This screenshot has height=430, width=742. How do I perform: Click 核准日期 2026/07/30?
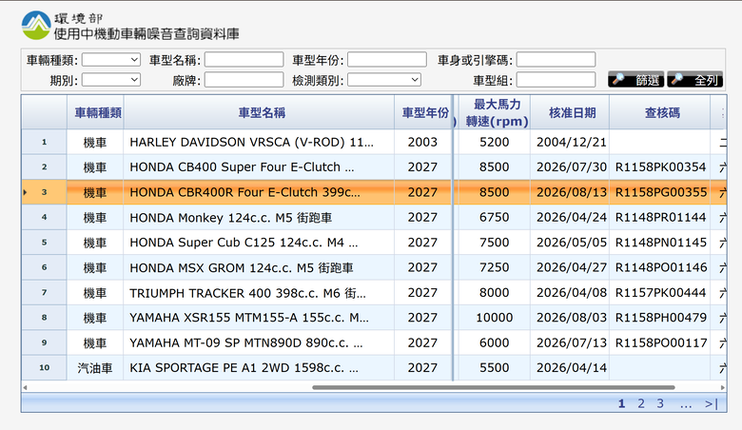571,167
